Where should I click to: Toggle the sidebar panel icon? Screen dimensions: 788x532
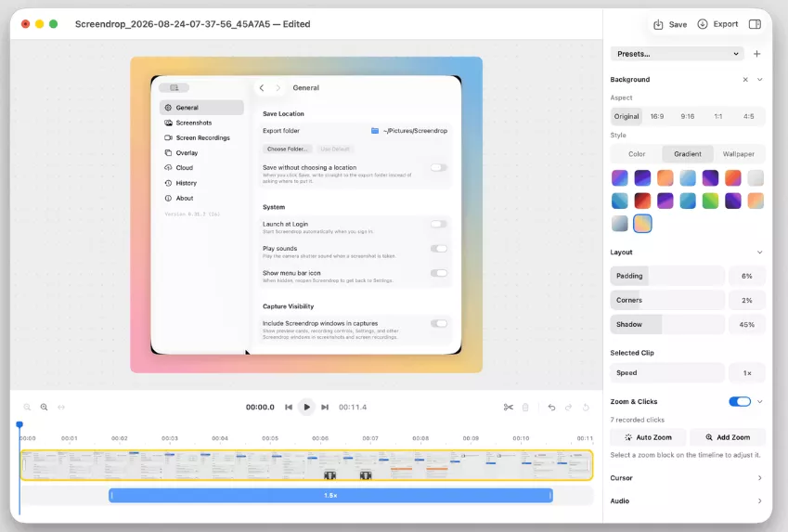point(755,24)
